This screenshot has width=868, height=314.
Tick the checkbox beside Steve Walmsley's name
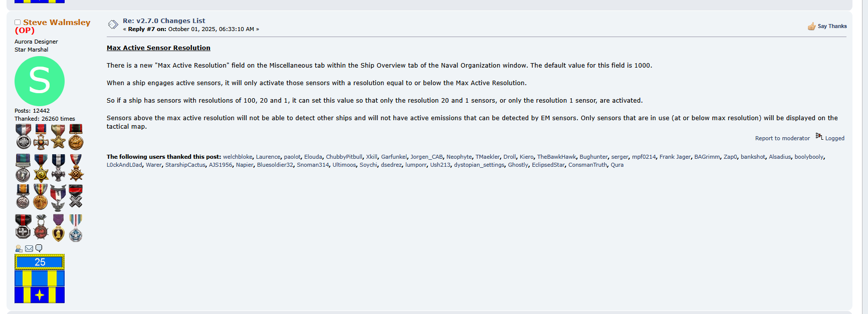tap(18, 23)
